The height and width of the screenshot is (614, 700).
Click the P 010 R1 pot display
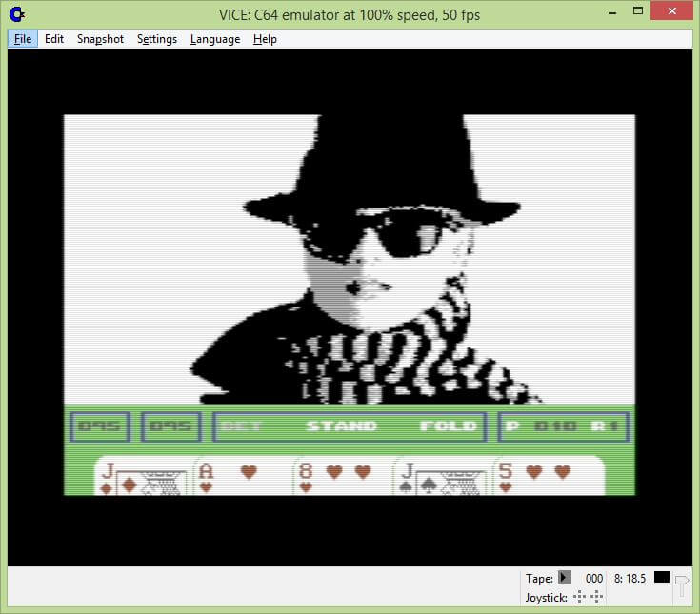(x=564, y=427)
